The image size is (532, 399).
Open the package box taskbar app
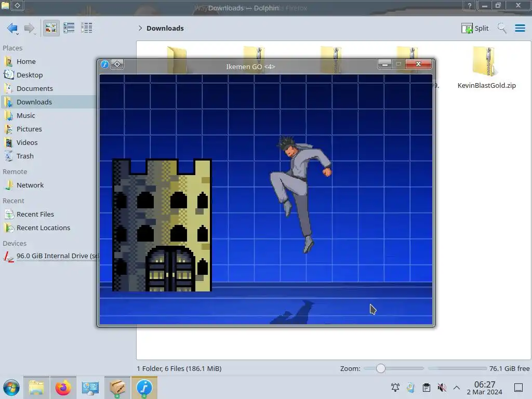[117, 388]
